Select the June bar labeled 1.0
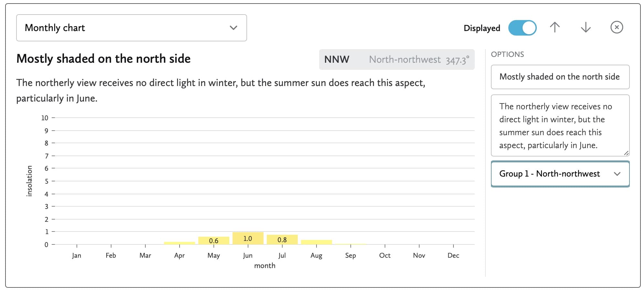Screen dimensions: 644x291 tap(248, 238)
